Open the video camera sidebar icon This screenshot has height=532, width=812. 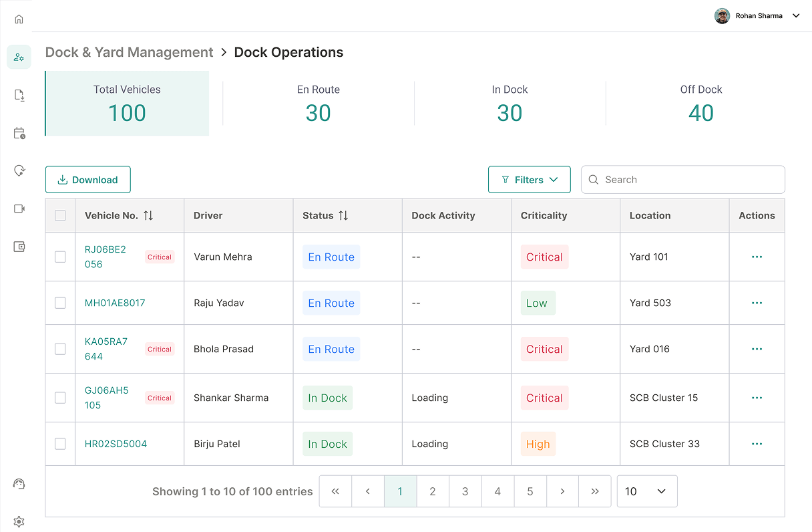[19, 208]
